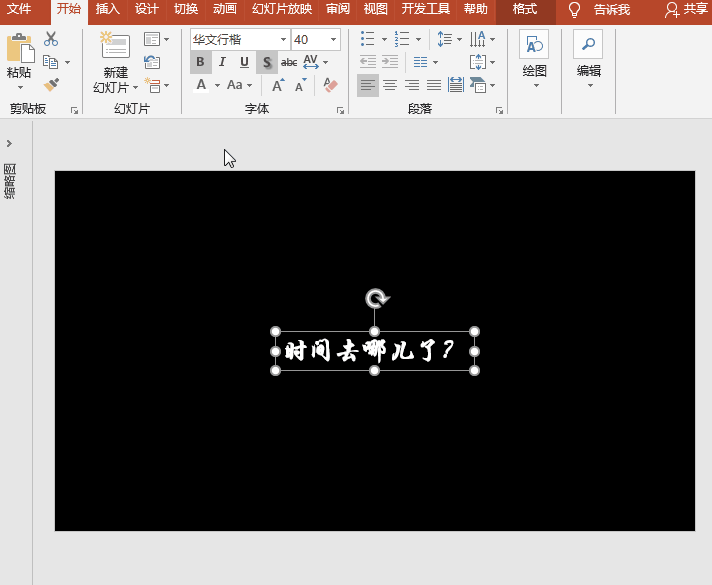712x585 pixels.
Task: Toggle bold formatting
Action: click(x=200, y=62)
